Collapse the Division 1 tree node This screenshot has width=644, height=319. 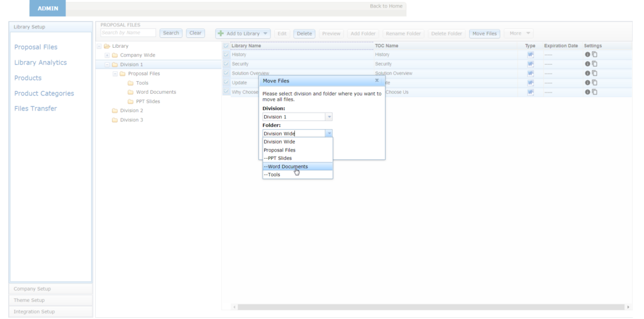[x=107, y=65]
